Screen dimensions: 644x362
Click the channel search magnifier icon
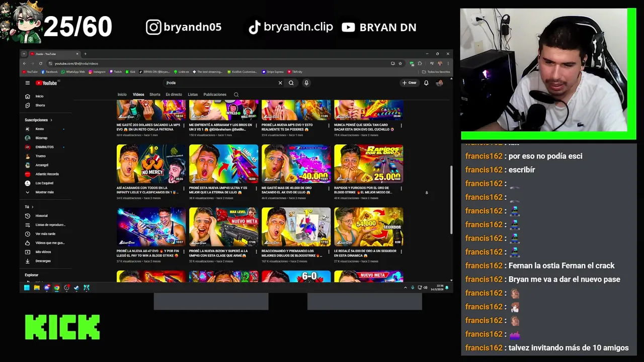point(236,95)
